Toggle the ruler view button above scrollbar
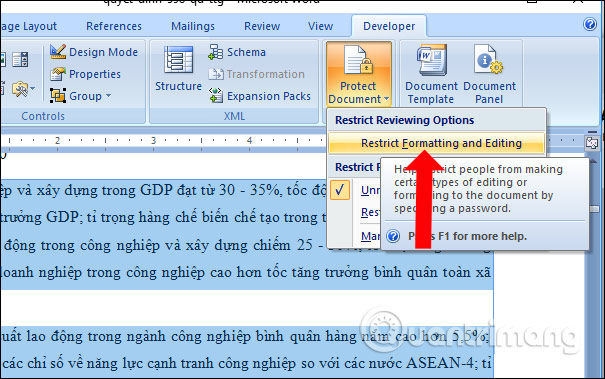605x379 pixels. 592,143
